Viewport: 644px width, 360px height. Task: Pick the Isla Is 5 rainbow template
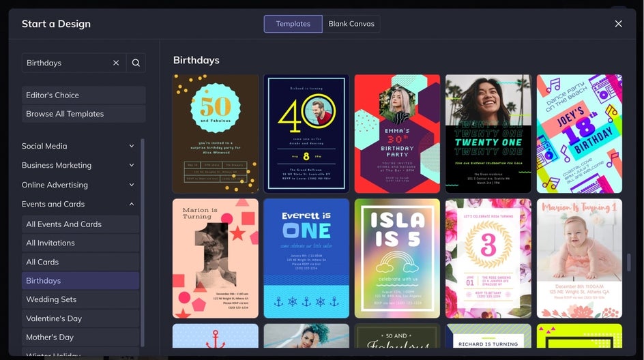tap(397, 258)
